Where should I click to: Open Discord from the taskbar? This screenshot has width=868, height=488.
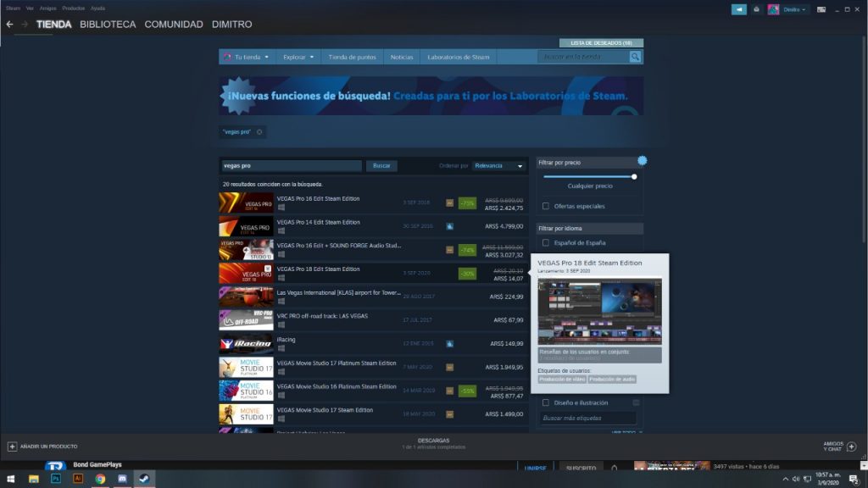pyautogui.click(x=122, y=479)
